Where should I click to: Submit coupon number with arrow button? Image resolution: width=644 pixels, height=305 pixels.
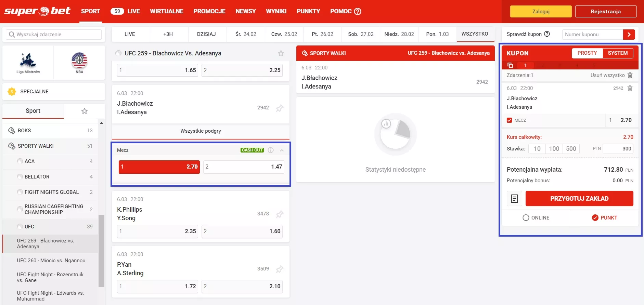[x=629, y=35]
